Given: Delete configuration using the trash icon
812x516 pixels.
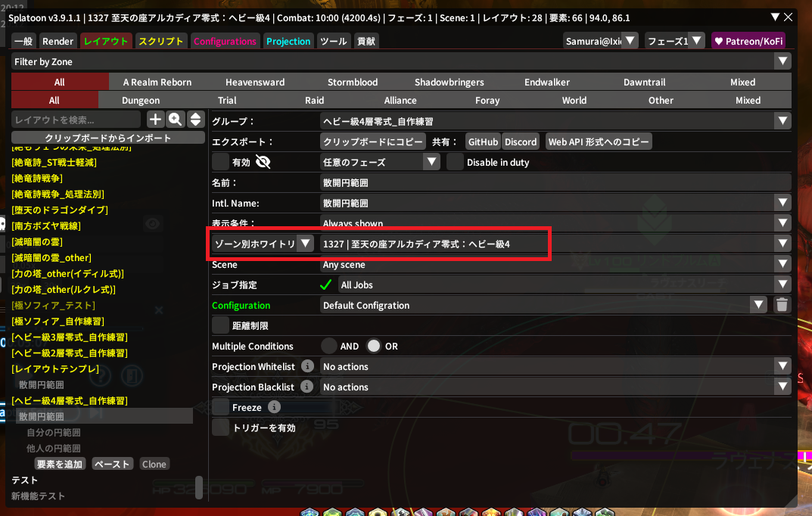Looking at the screenshot, I should 782,305.
